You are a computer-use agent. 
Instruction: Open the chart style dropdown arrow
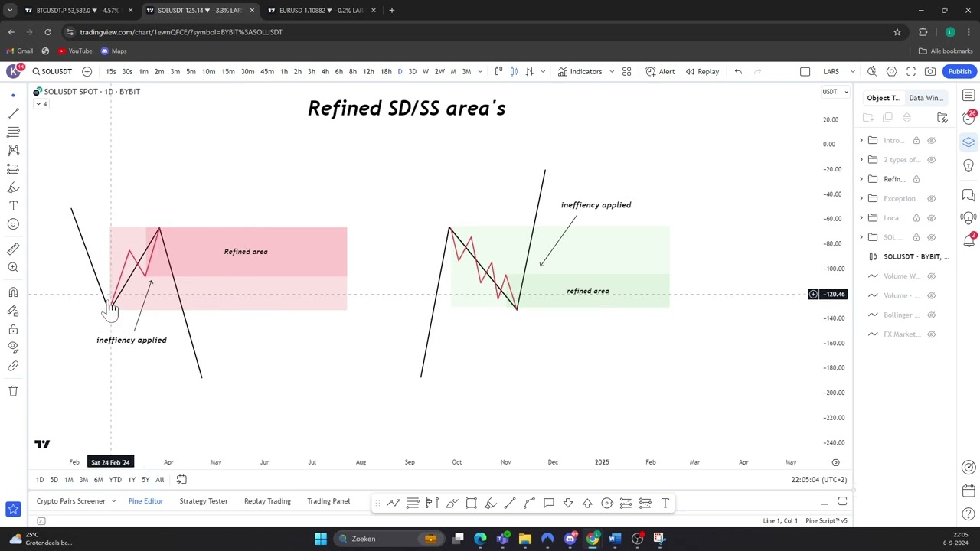543,71
